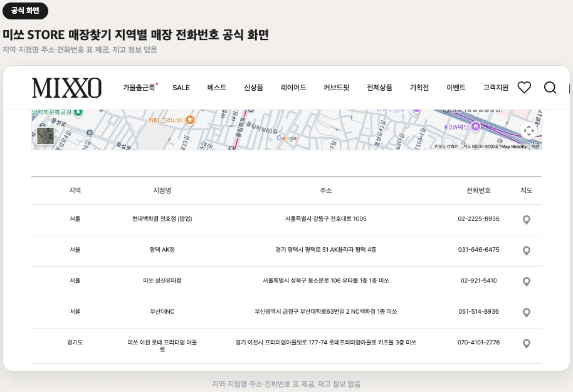Open the 기획전 menu
The width and height of the screenshot is (573, 392).
pos(419,88)
